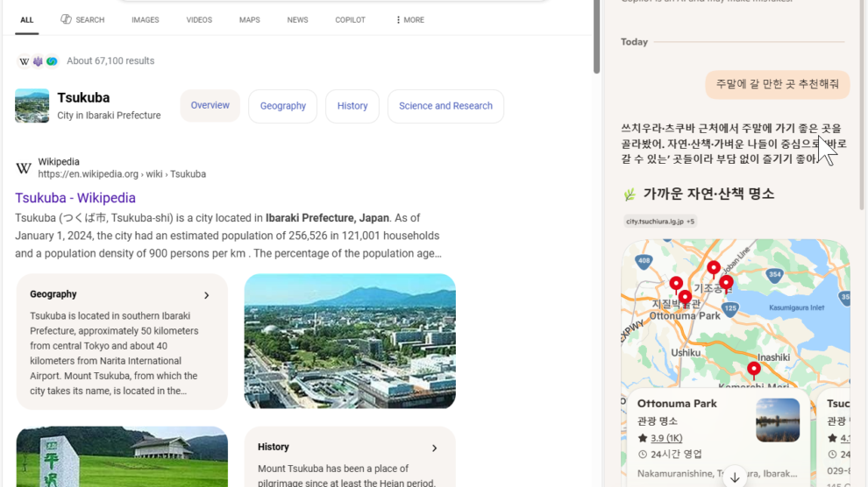Screen dimensions: 868x487
Task: Open the Tsukuba - Wikipedia link
Action: 75,198
